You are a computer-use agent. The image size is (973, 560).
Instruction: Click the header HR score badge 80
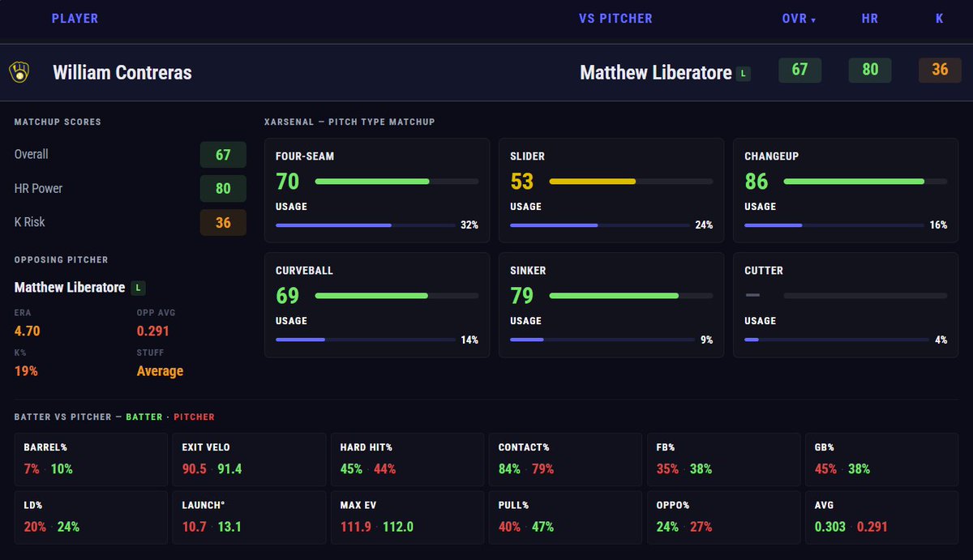(870, 70)
